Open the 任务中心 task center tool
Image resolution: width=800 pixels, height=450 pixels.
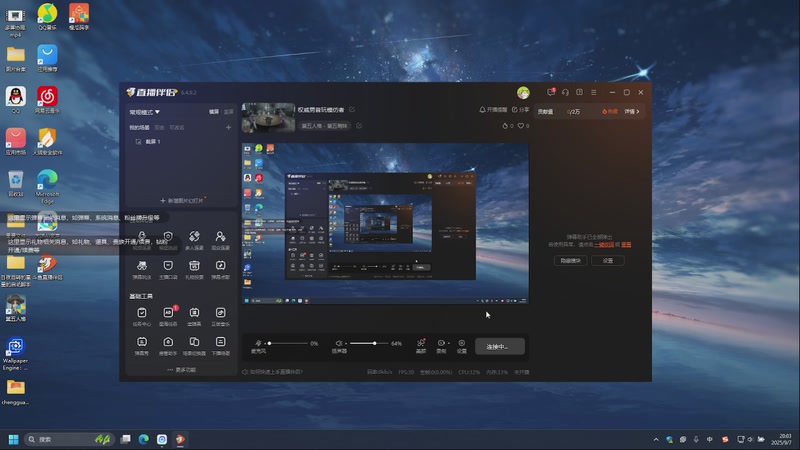[x=142, y=316]
